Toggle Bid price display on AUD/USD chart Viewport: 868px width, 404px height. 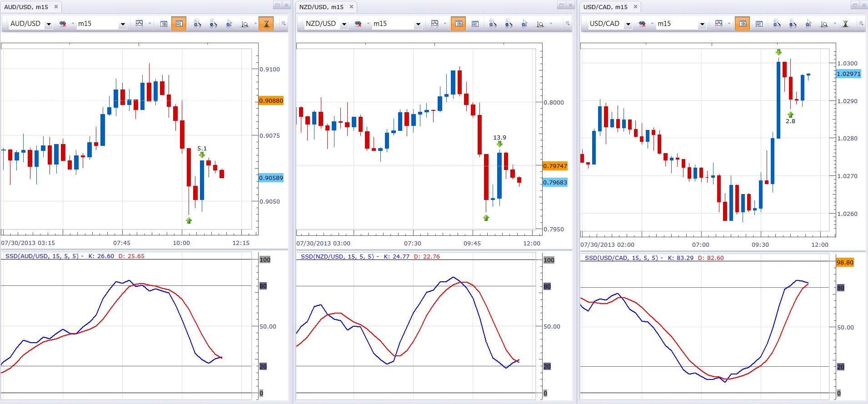click(x=164, y=24)
